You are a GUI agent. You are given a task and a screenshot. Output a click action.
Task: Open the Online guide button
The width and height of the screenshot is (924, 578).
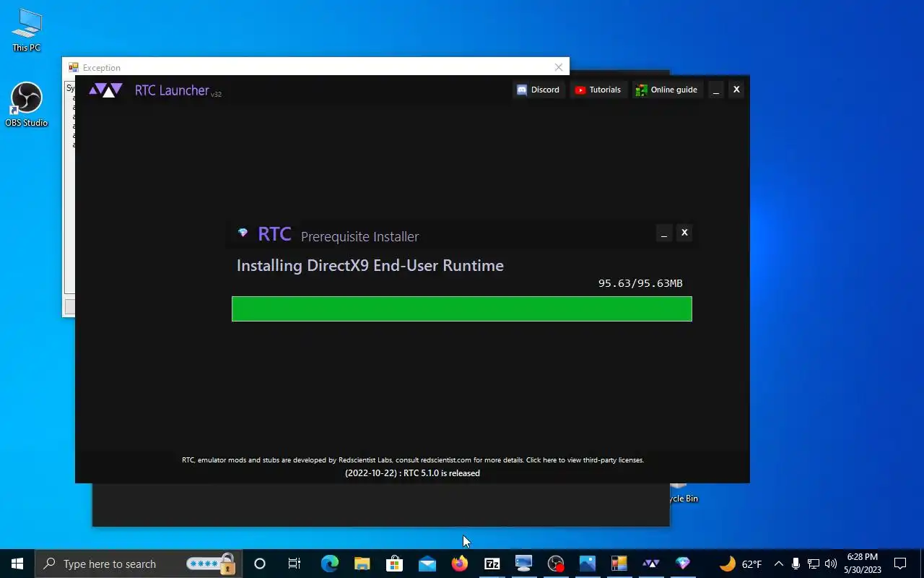[666, 90]
